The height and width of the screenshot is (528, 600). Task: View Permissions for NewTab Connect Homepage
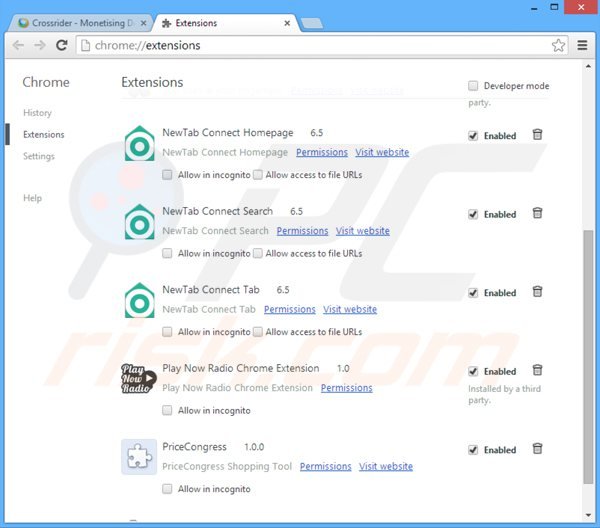coord(322,152)
